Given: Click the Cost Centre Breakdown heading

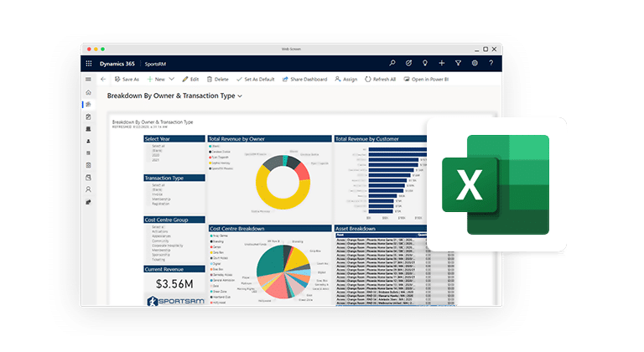Looking at the screenshot, I should point(236,228).
